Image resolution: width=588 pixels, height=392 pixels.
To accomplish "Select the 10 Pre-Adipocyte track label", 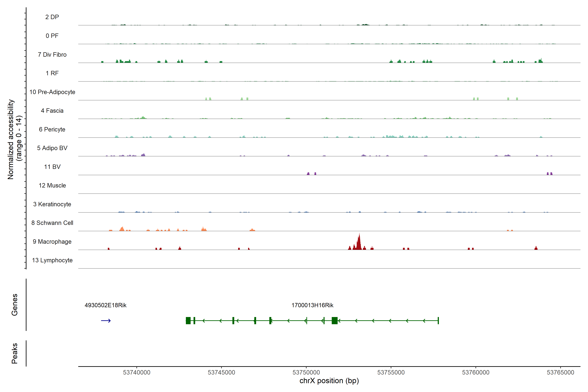I will click(52, 92).
